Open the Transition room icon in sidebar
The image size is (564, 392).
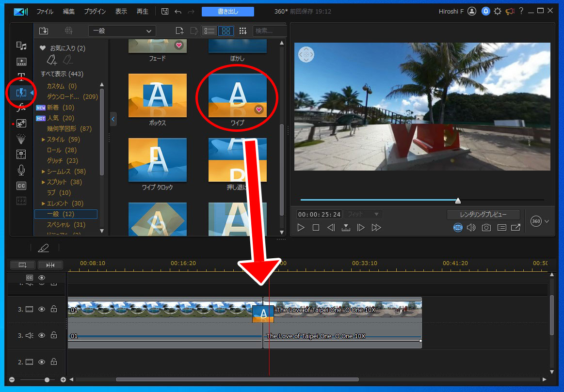[21, 93]
